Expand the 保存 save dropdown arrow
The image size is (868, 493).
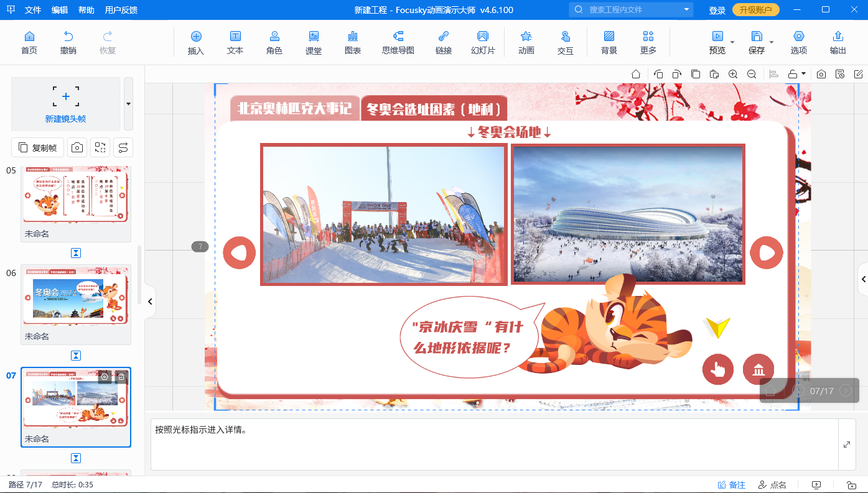772,42
